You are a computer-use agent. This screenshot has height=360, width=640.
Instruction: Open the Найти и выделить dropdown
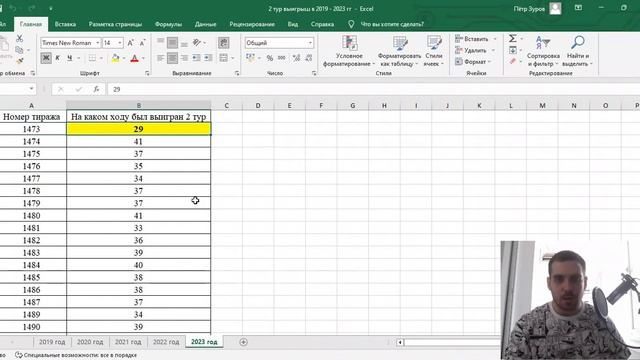coord(578,51)
